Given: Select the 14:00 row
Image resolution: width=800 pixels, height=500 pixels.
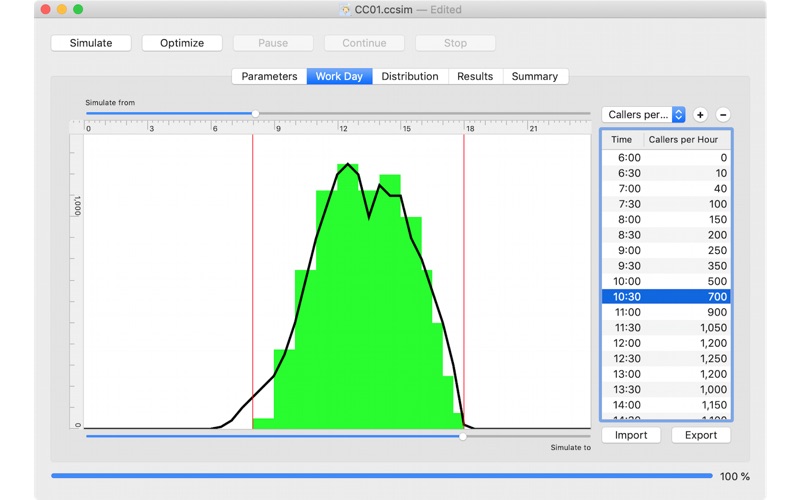Looking at the screenshot, I should click(666, 405).
